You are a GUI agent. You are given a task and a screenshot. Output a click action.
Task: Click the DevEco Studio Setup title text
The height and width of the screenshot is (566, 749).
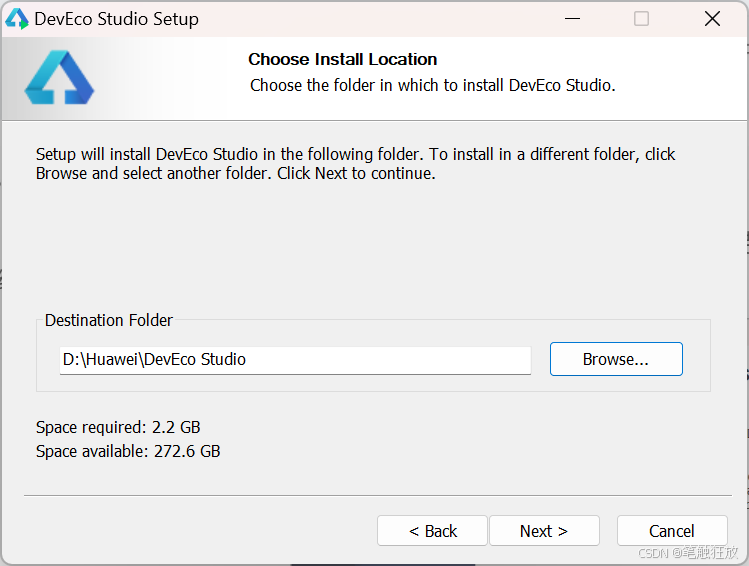[117, 19]
